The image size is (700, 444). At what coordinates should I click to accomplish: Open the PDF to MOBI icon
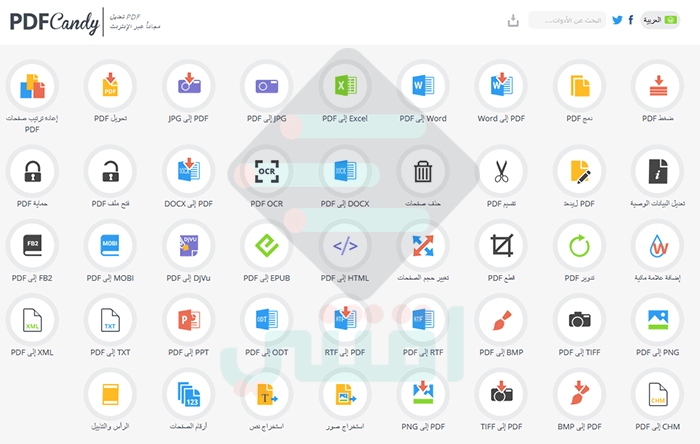click(x=110, y=245)
